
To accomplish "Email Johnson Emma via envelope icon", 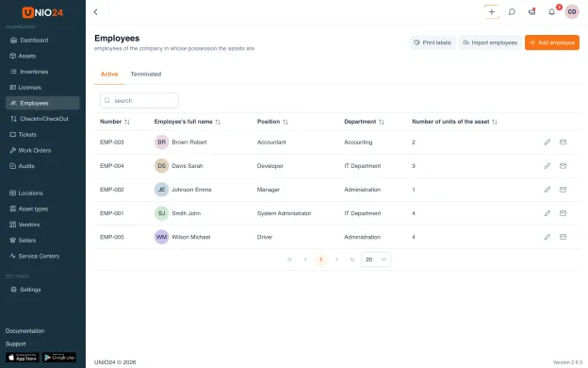I will [563, 190].
